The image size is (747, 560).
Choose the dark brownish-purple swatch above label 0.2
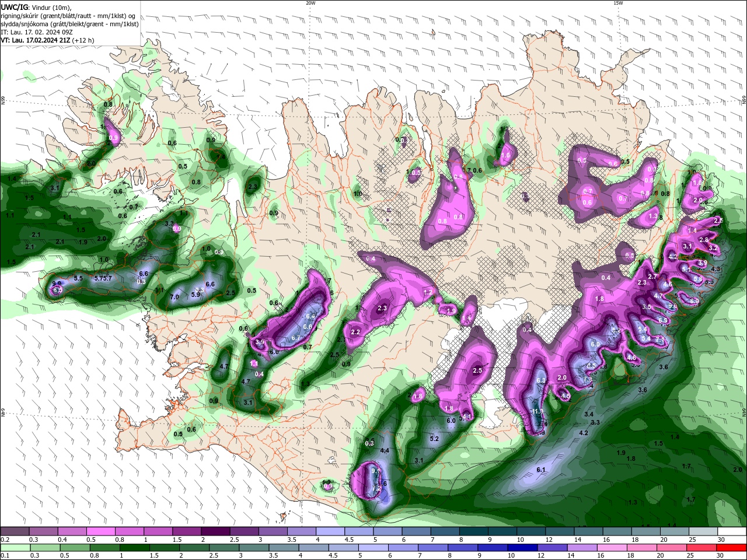[x=15, y=531]
